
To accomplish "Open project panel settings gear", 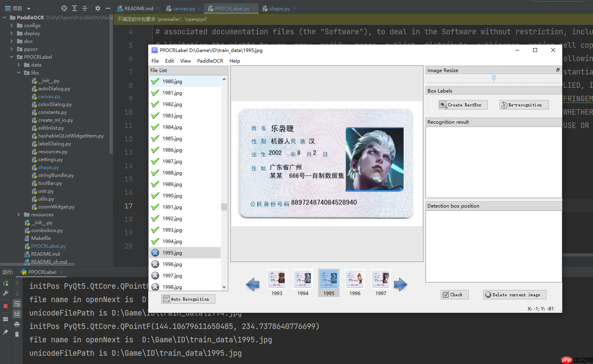I will 98,8.
